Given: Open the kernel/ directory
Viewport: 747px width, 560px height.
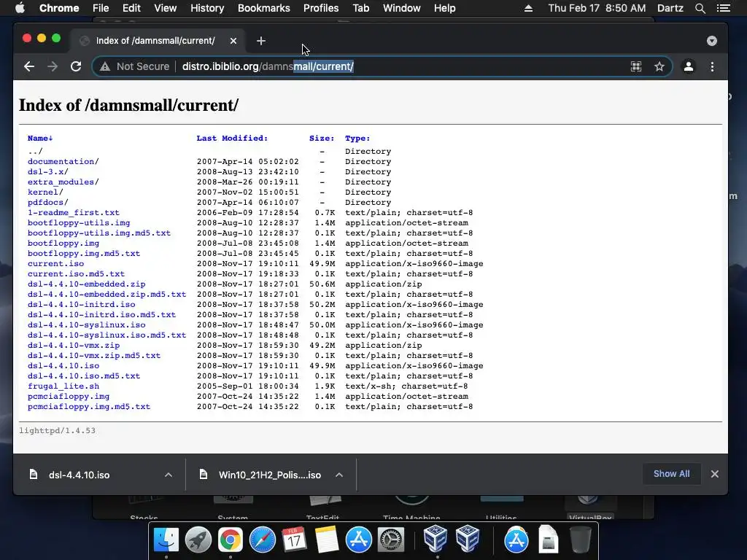Looking at the screenshot, I should [45, 192].
